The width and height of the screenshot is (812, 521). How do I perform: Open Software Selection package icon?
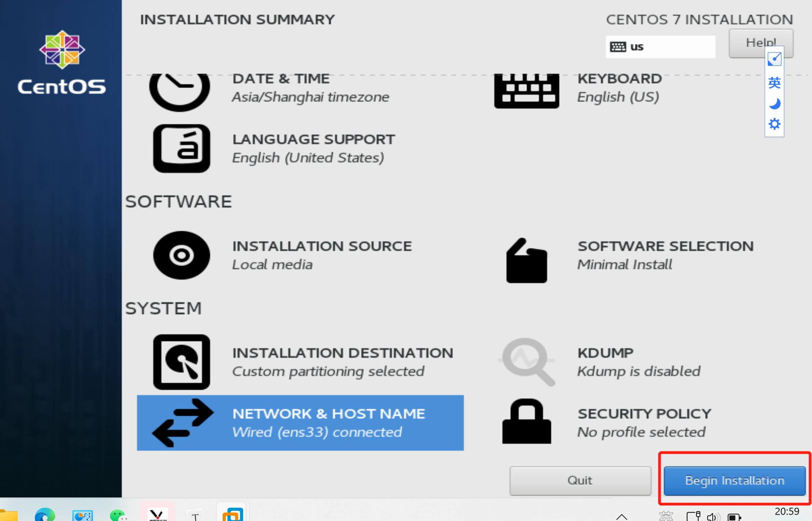(527, 260)
